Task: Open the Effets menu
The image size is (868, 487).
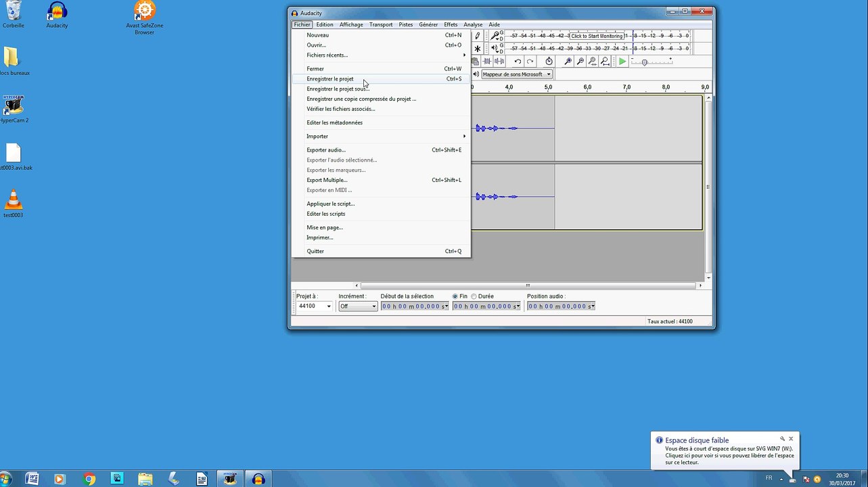Action: (451, 24)
